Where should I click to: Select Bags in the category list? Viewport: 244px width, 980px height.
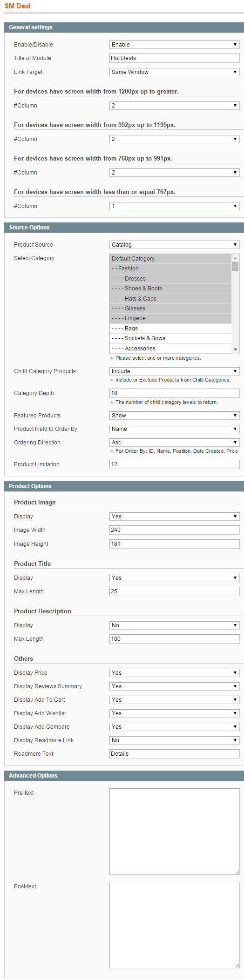(x=170, y=329)
